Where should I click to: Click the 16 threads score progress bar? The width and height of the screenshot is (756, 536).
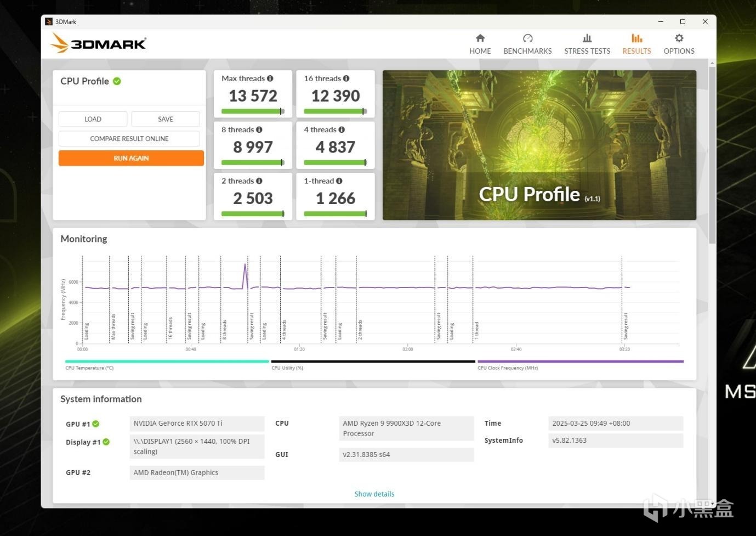(x=336, y=111)
